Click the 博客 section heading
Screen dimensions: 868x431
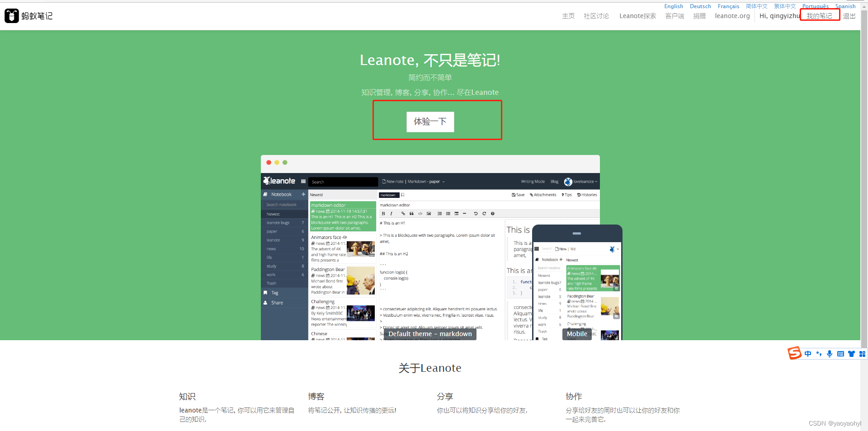click(316, 396)
